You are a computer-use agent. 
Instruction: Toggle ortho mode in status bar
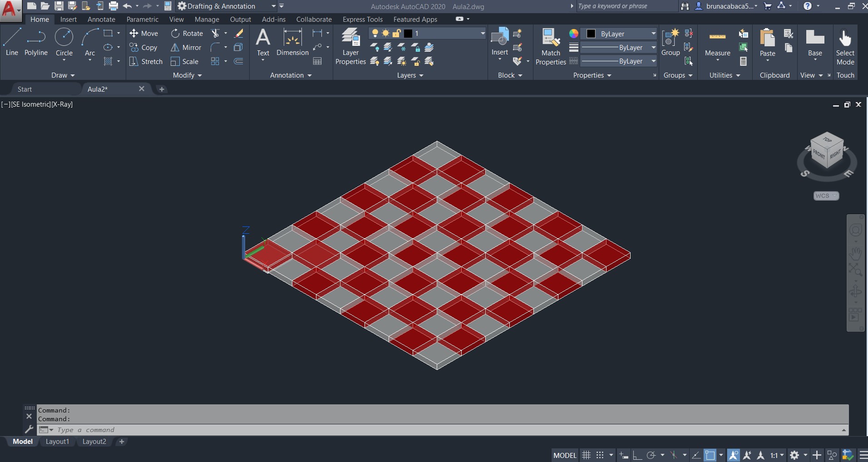(x=637, y=455)
